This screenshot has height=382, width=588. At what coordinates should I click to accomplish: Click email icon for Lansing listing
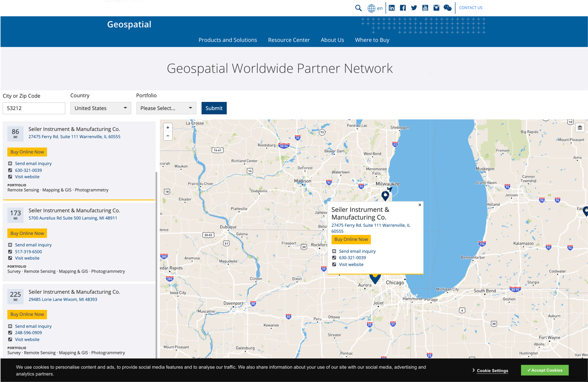click(10, 245)
